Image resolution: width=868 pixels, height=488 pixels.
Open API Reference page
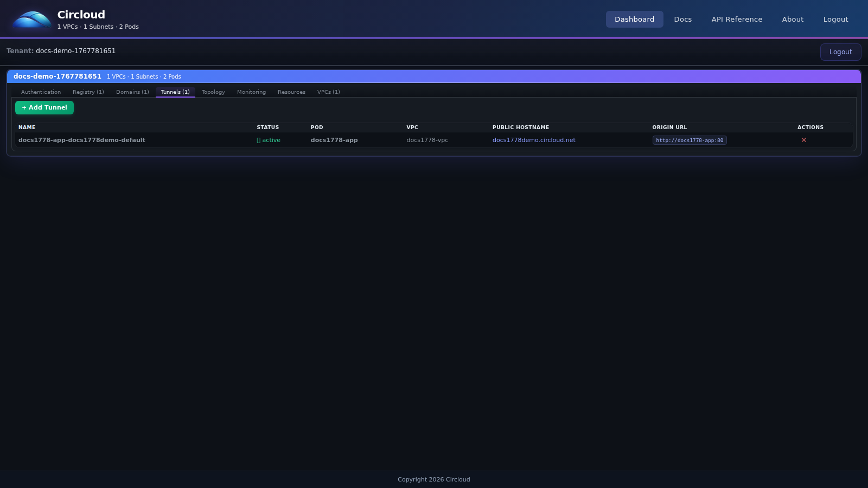736,20
